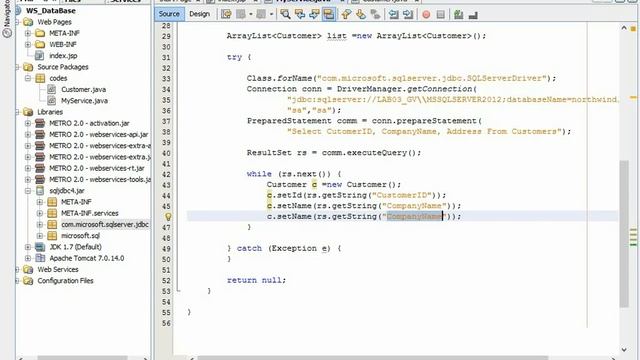
Task: Click the Find Selection magnifier icon
Action: click(x=285, y=15)
